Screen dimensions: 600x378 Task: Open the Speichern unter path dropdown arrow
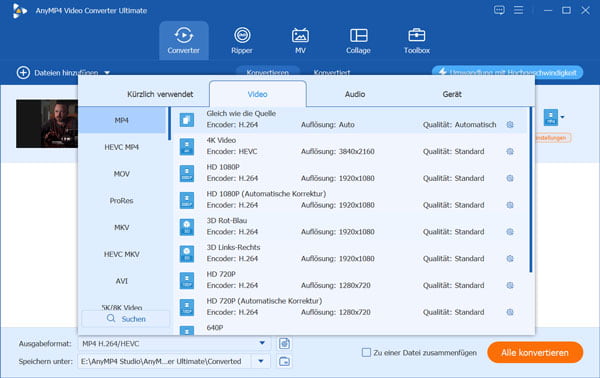(x=261, y=361)
